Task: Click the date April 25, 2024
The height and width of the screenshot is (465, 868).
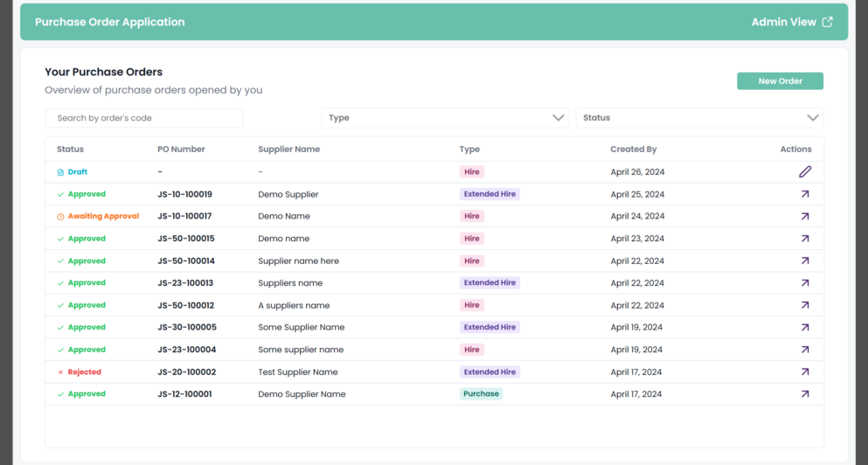Action: point(637,194)
